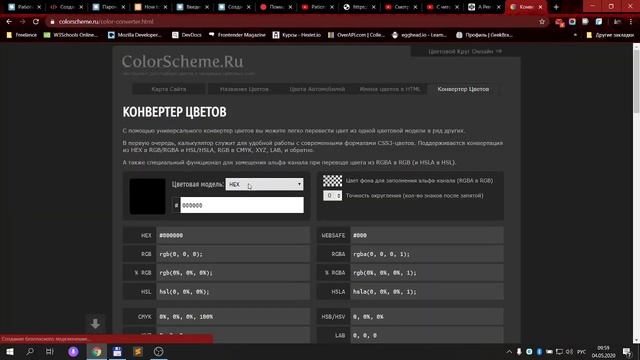Open the egghead.io bookmark
Image resolution: width=640 pixels, height=360 pixels.
[x=419, y=35]
